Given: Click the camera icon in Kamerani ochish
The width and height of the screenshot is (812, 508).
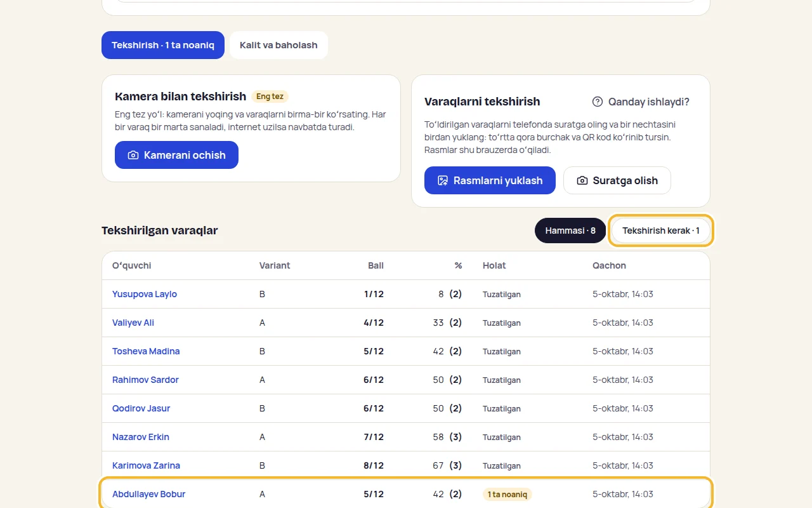Looking at the screenshot, I should point(133,155).
